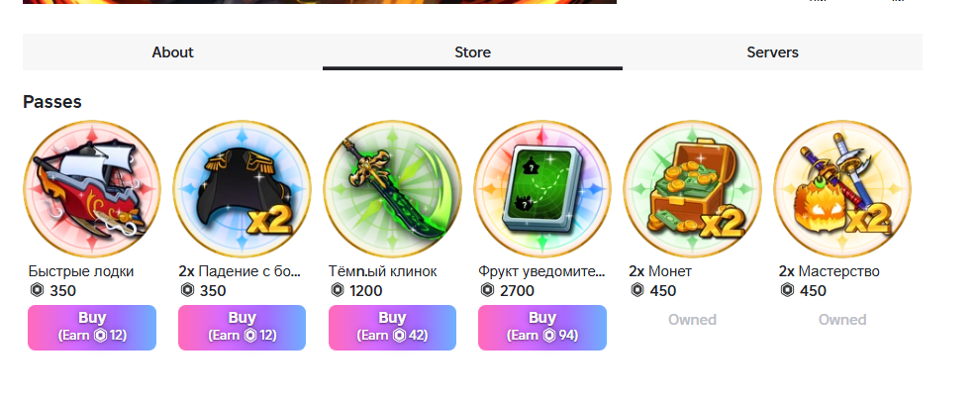The height and width of the screenshot is (403, 980).
Task: Select the Store tab
Action: point(472,51)
